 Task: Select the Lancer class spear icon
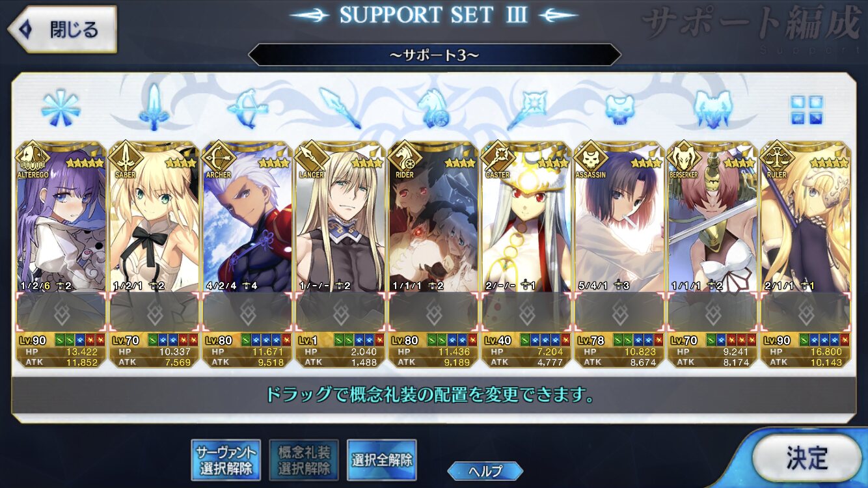341,108
